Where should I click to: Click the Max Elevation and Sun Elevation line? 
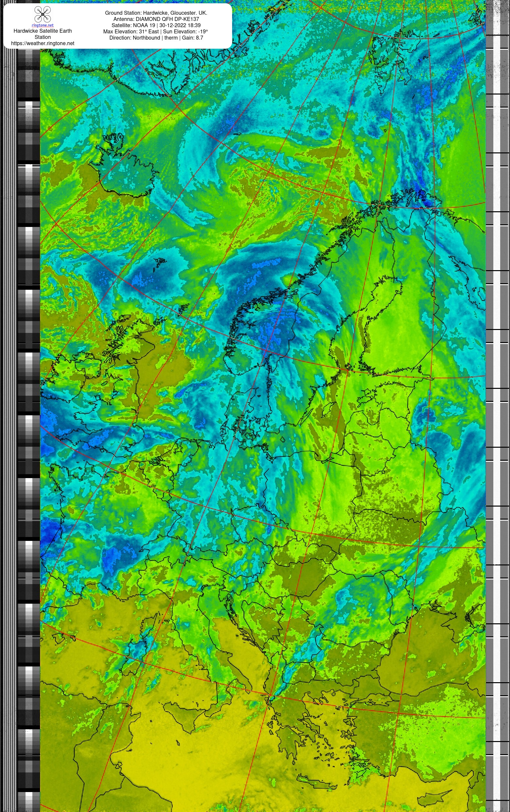155,31
